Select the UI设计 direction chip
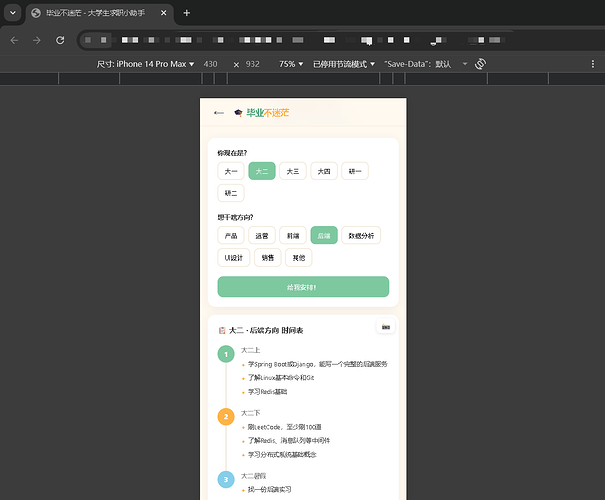This screenshot has width=605, height=500. coord(233,257)
